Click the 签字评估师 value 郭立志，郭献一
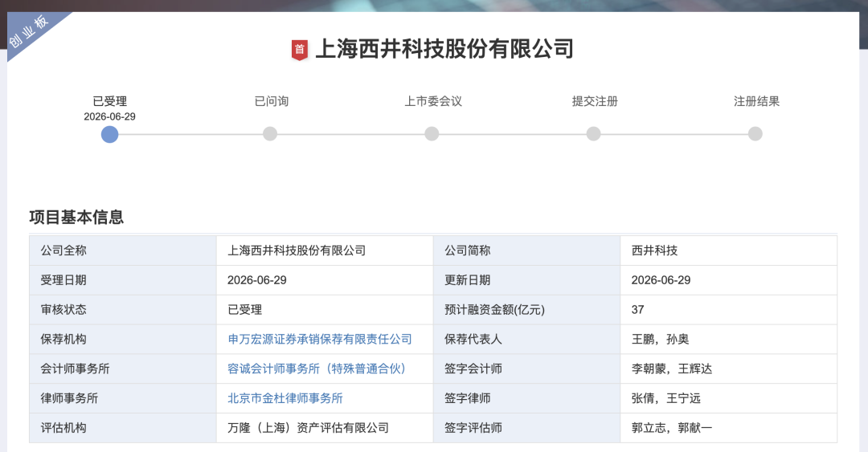 point(672,428)
